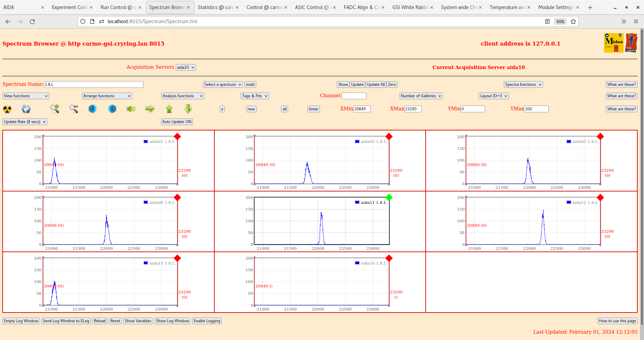Open the Analysis functions dropdown

point(182,96)
